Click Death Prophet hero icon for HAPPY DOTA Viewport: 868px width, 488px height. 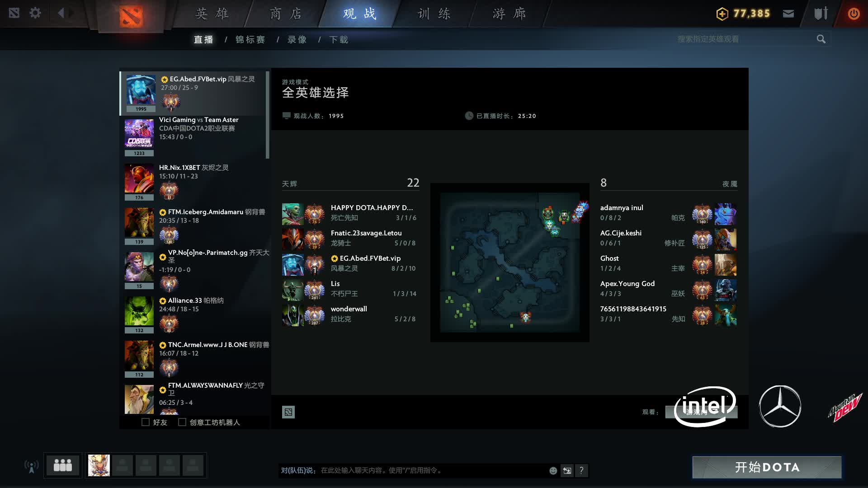point(292,214)
